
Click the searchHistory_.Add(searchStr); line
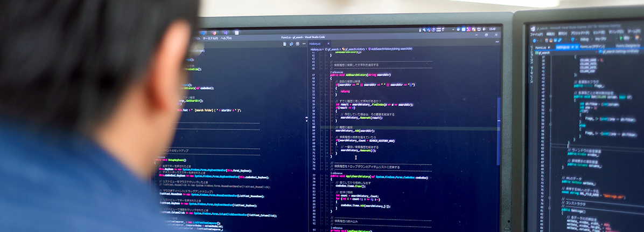click(x=355, y=131)
